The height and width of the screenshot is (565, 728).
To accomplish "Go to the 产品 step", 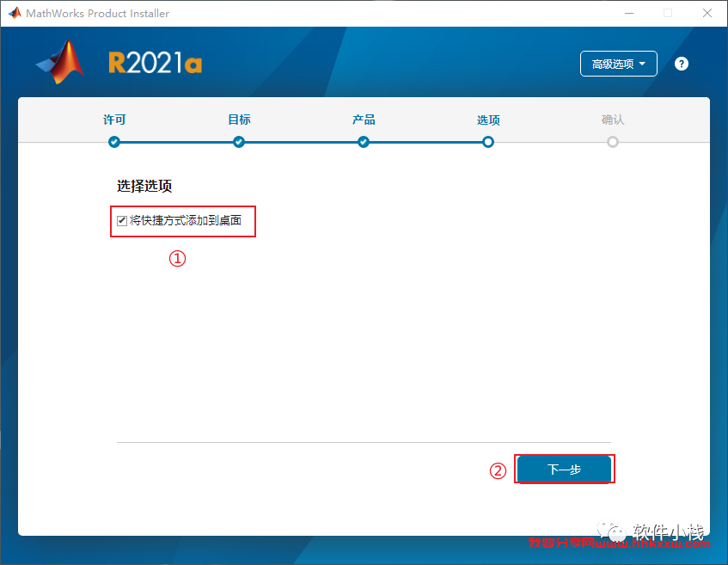I will [364, 120].
